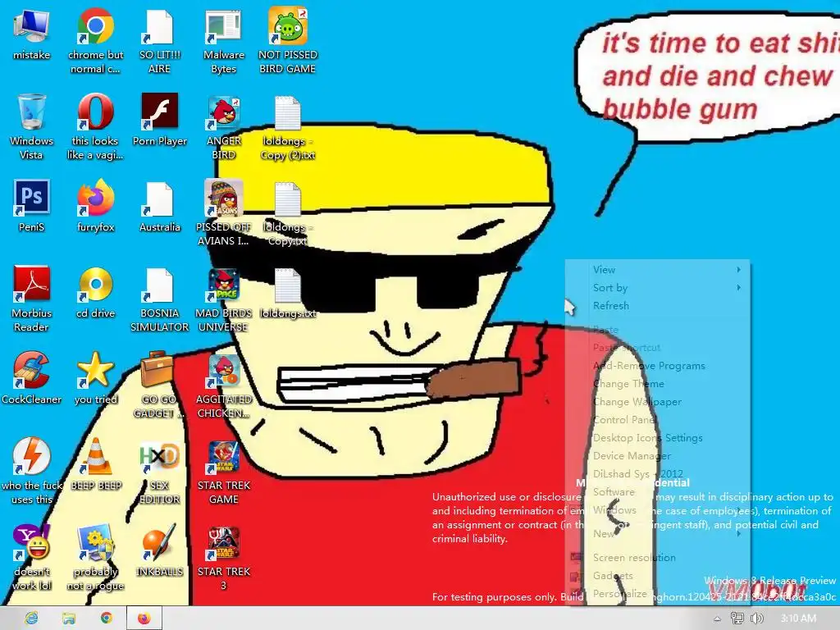Select 'Software' in the context menu
Viewport: 840px width, 630px height.
614,492
